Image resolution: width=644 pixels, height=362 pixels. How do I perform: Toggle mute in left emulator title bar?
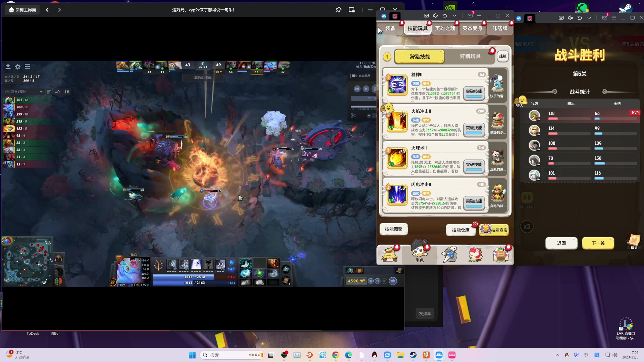click(436, 16)
